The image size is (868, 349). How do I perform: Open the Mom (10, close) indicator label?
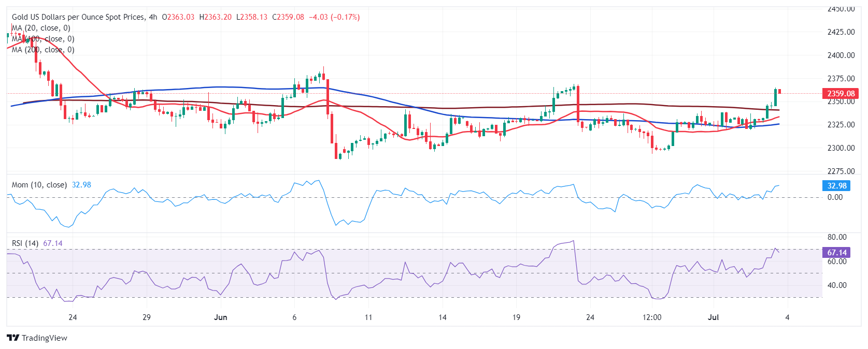coord(39,185)
